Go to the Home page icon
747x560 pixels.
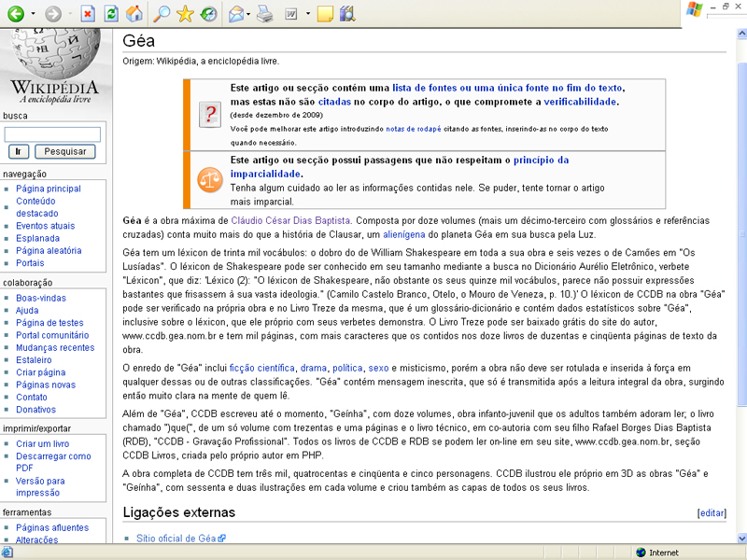pos(134,14)
